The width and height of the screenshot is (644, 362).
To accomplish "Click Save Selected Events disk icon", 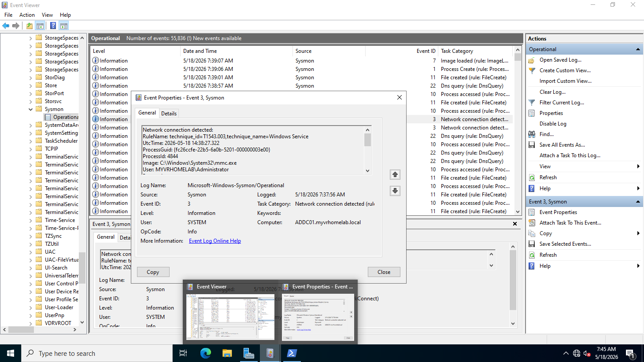I will pyautogui.click(x=532, y=244).
